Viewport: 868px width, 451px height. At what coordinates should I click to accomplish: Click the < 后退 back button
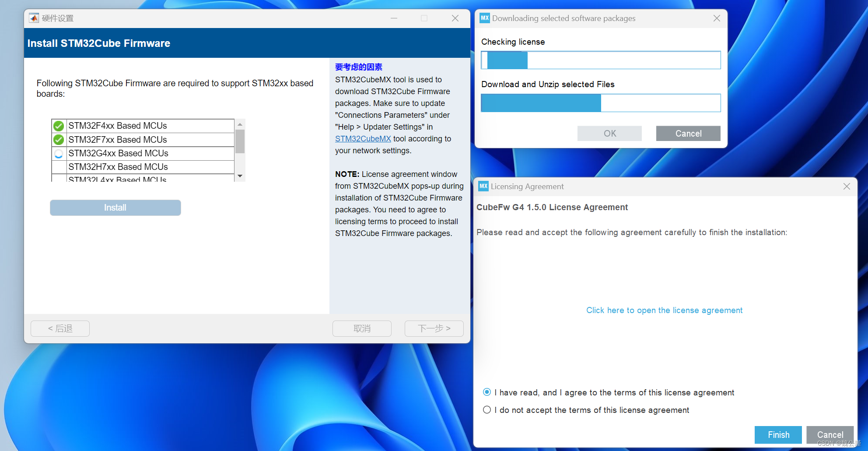pyautogui.click(x=60, y=328)
